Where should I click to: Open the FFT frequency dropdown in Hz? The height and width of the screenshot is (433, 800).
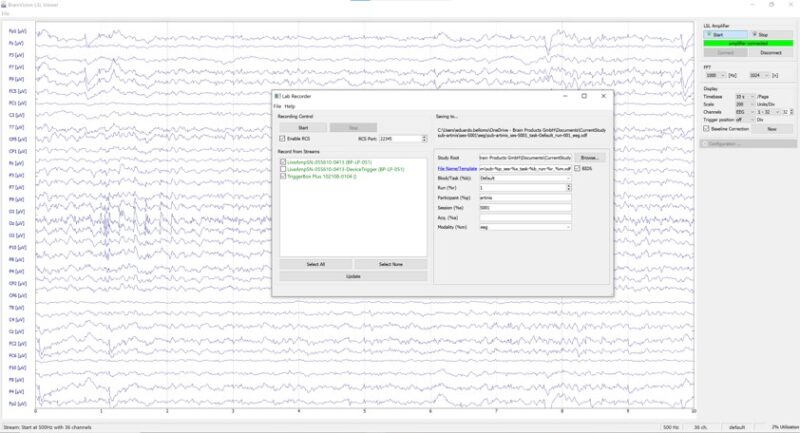[715, 75]
